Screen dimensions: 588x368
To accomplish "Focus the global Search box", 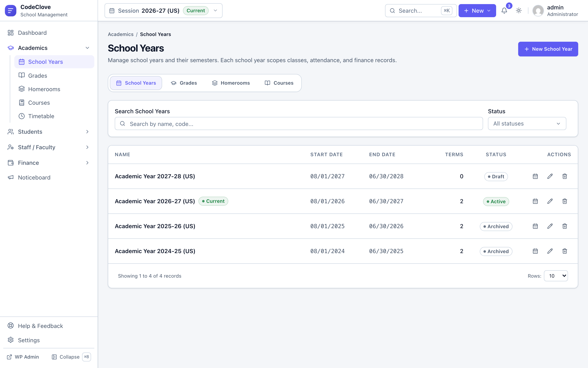I will [x=421, y=11].
